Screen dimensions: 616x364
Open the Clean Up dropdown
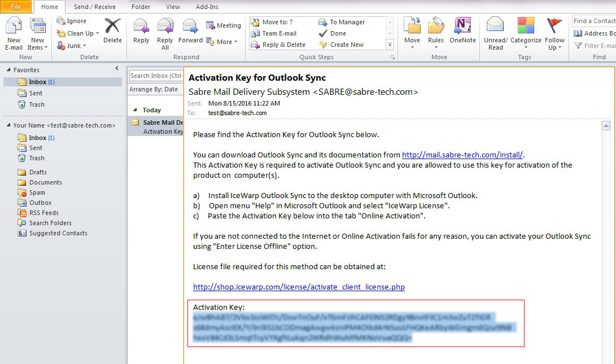tap(77, 33)
